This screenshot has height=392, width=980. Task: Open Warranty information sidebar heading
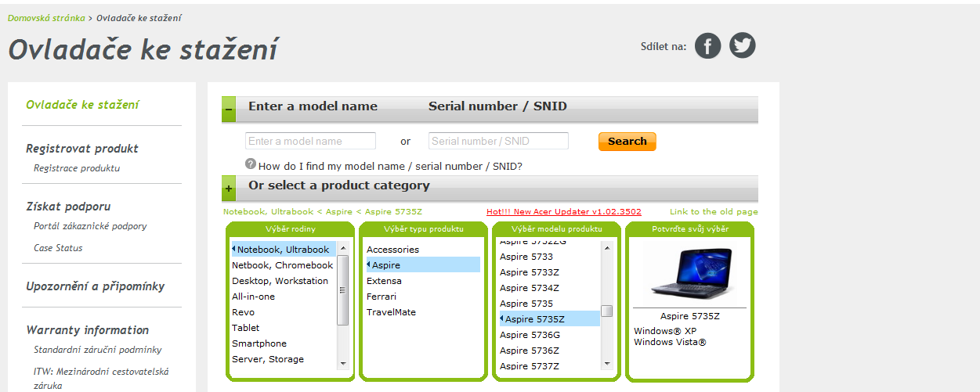pyautogui.click(x=87, y=330)
